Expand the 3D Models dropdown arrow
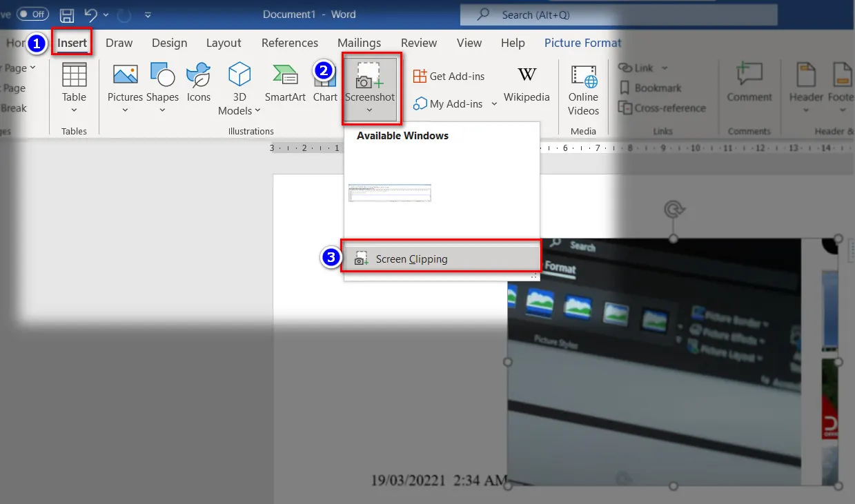The height and width of the screenshot is (504, 855). pyautogui.click(x=257, y=111)
